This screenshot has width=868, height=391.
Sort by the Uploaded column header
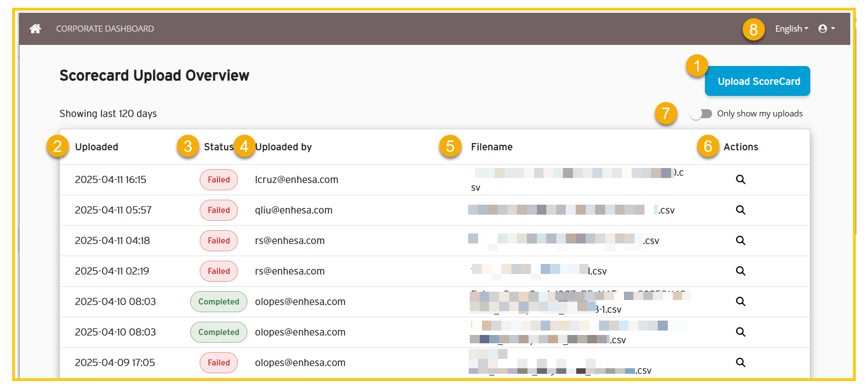click(97, 146)
